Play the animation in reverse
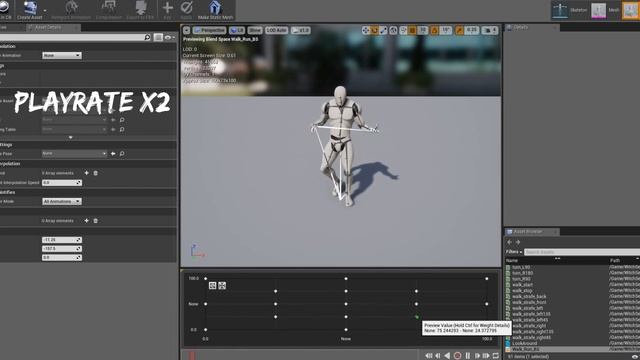Viewport: 640px width, 360px height. (447, 356)
